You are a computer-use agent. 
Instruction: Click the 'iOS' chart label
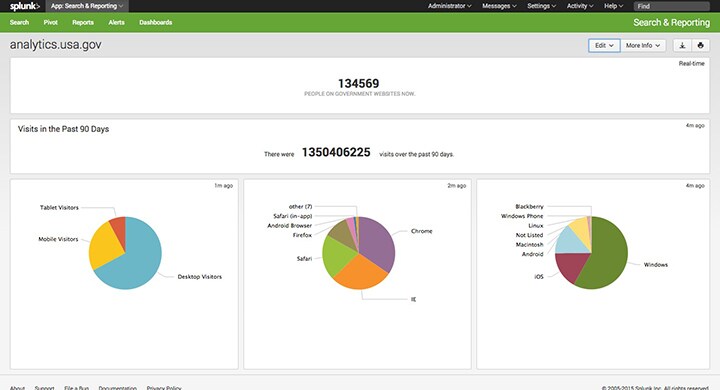point(539,277)
